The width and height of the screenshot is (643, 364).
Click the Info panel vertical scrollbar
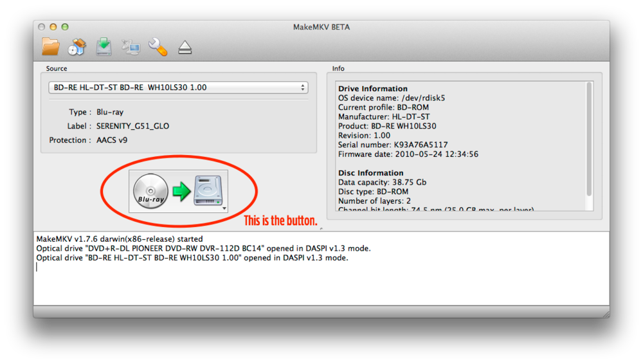click(589, 140)
